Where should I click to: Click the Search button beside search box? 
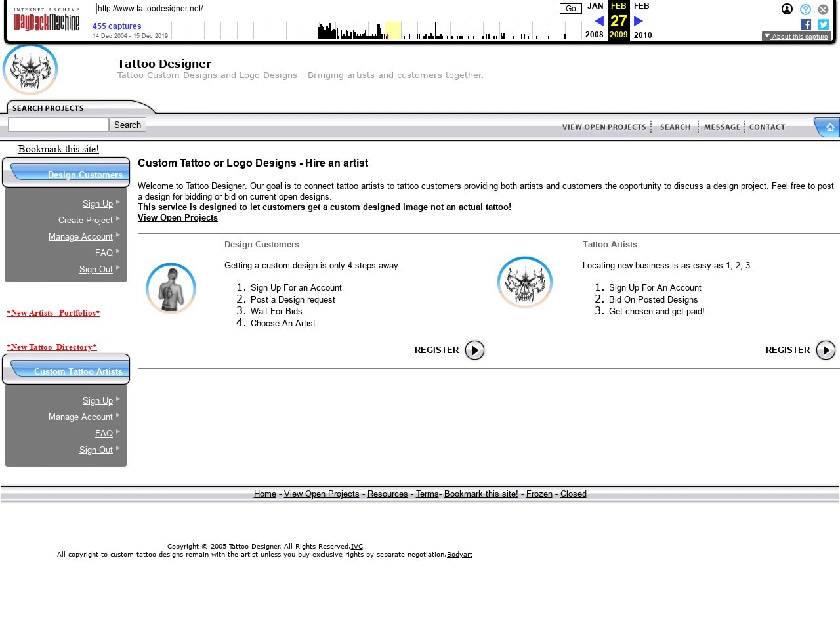point(127,125)
